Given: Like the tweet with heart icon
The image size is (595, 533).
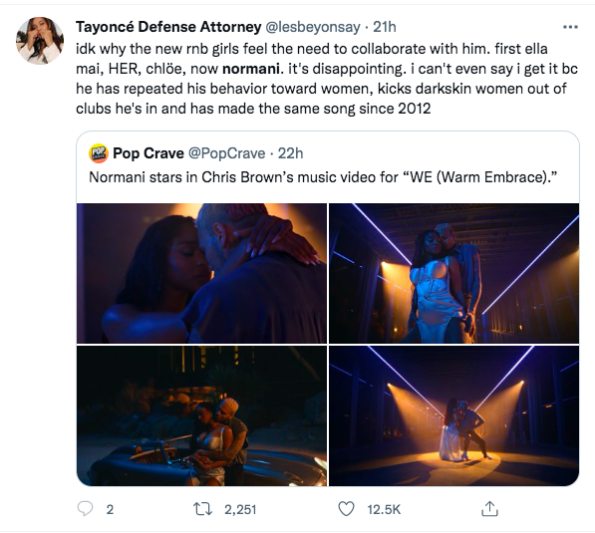Looking at the screenshot, I should click(x=346, y=509).
